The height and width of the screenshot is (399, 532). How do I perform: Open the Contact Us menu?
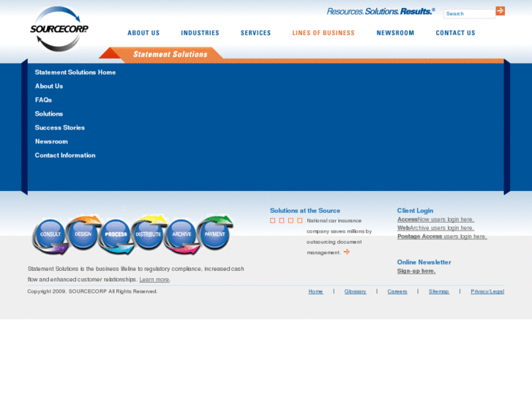click(455, 33)
